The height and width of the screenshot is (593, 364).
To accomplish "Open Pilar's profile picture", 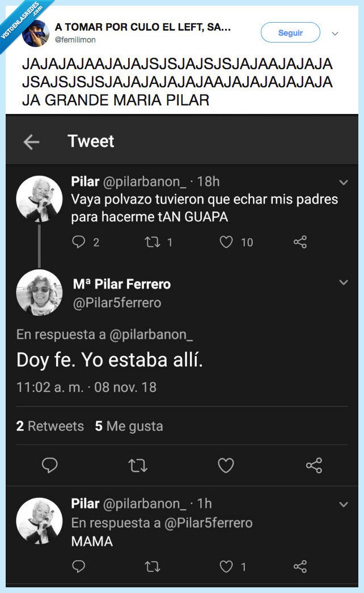I will click(40, 200).
